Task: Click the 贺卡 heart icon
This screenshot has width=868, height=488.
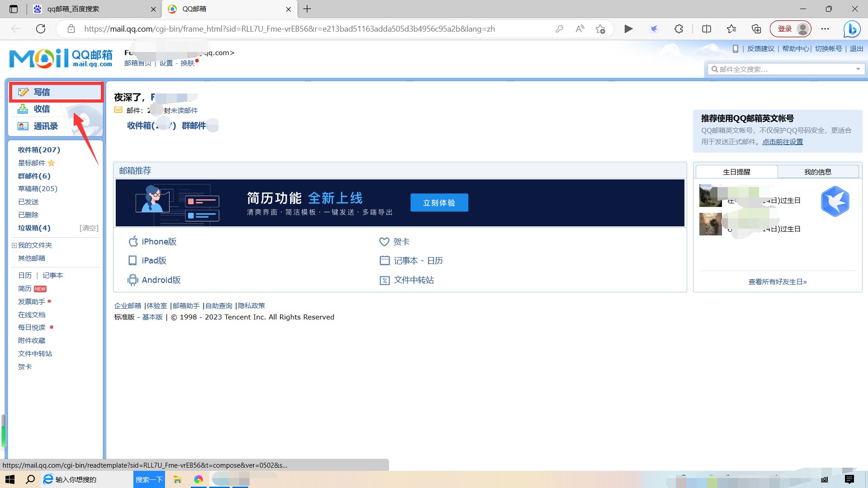Action: (x=384, y=241)
